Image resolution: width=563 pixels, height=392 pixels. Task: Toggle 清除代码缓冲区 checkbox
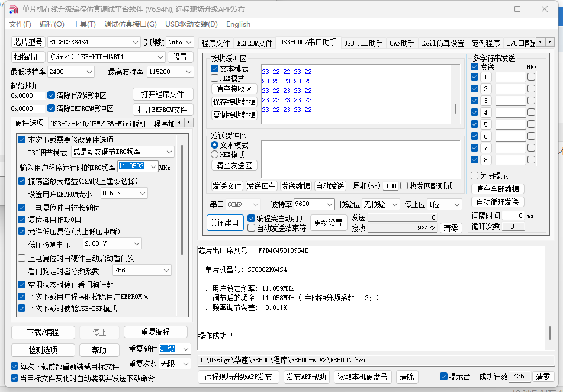[51, 95]
